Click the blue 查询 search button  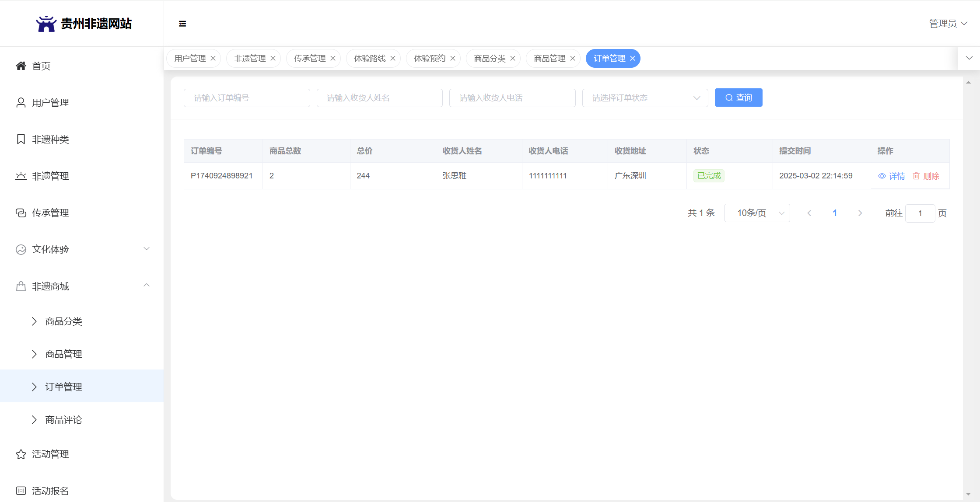[738, 98]
